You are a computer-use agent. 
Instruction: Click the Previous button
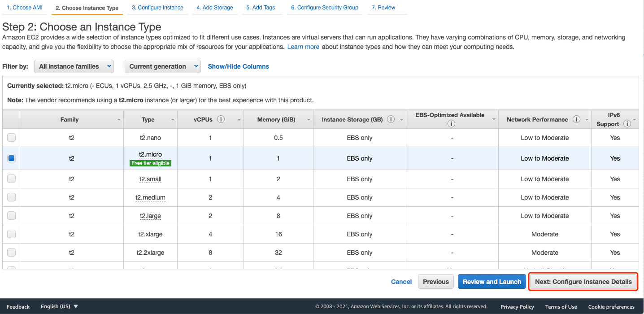point(436,282)
